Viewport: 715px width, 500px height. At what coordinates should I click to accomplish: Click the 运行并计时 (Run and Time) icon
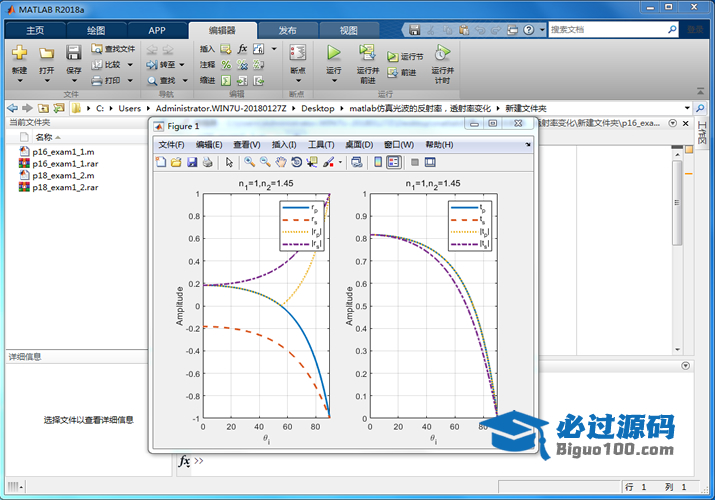[442, 52]
